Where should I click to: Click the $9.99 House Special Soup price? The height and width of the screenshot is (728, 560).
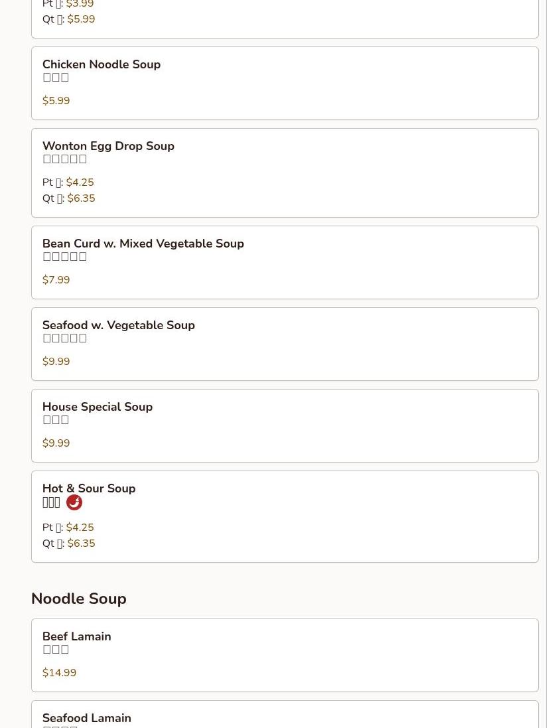point(56,443)
